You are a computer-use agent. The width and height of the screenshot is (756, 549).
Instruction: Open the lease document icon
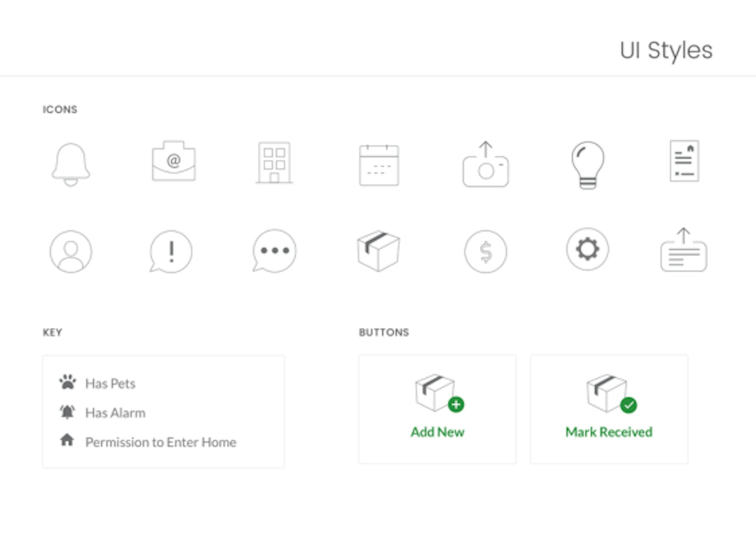(x=684, y=162)
